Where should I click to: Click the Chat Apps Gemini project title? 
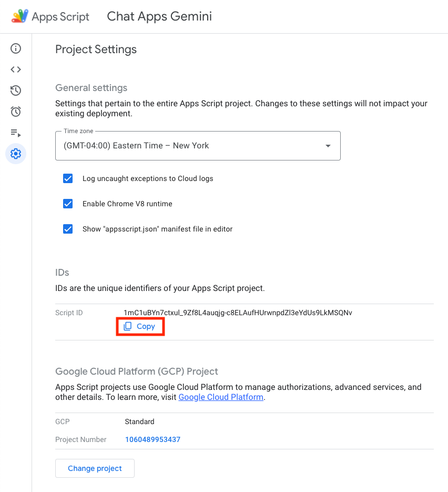click(159, 16)
